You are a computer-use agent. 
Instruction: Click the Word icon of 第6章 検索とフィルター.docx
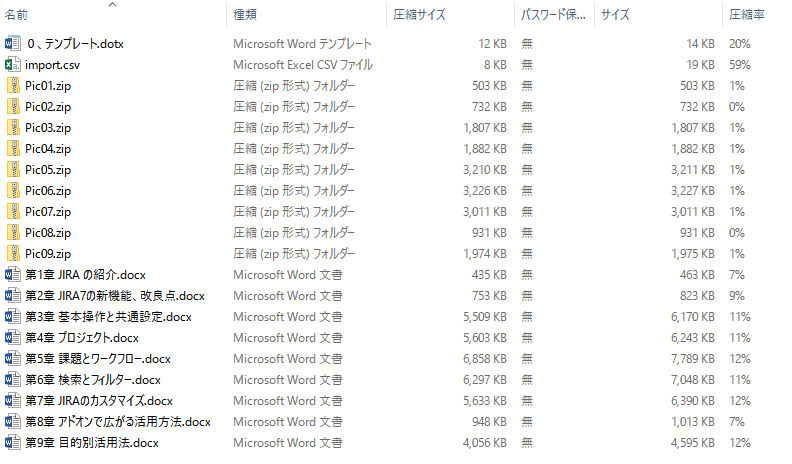tap(13, 380)
